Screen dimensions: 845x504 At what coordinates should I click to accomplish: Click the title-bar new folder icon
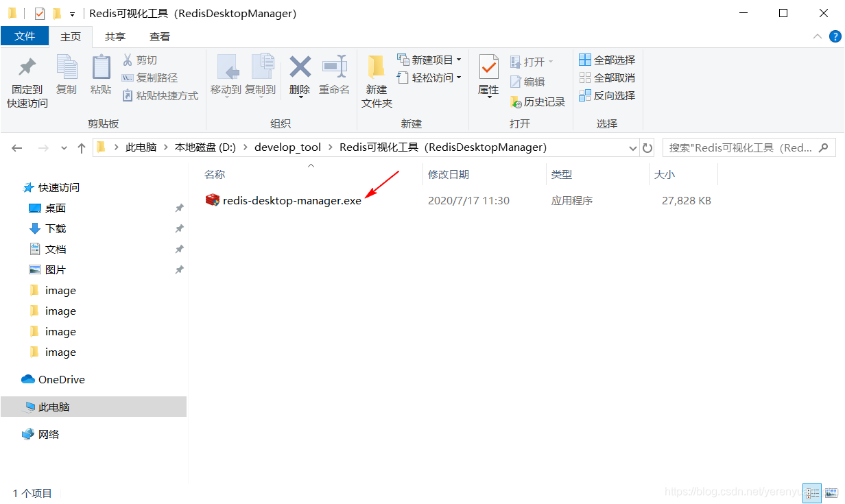coord(57,13)
